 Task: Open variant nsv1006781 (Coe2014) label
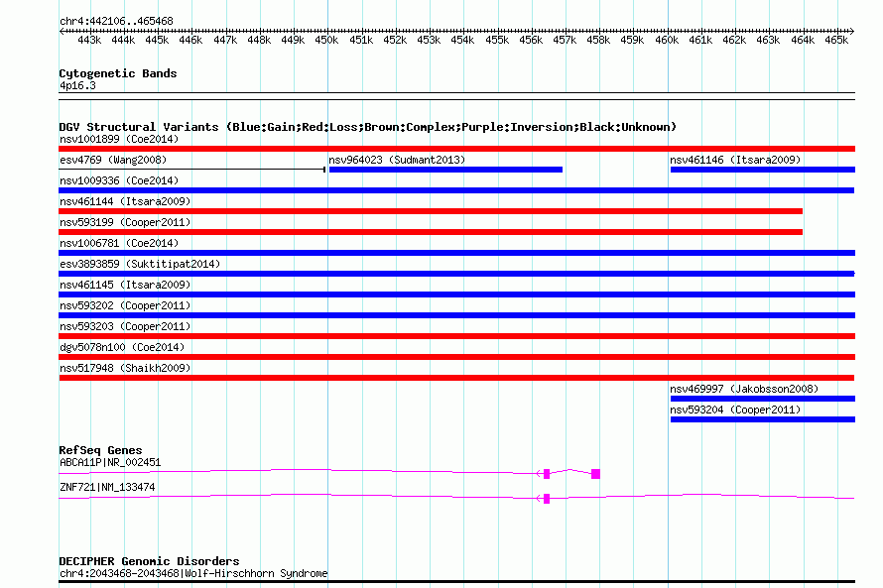tap(119, 243)
